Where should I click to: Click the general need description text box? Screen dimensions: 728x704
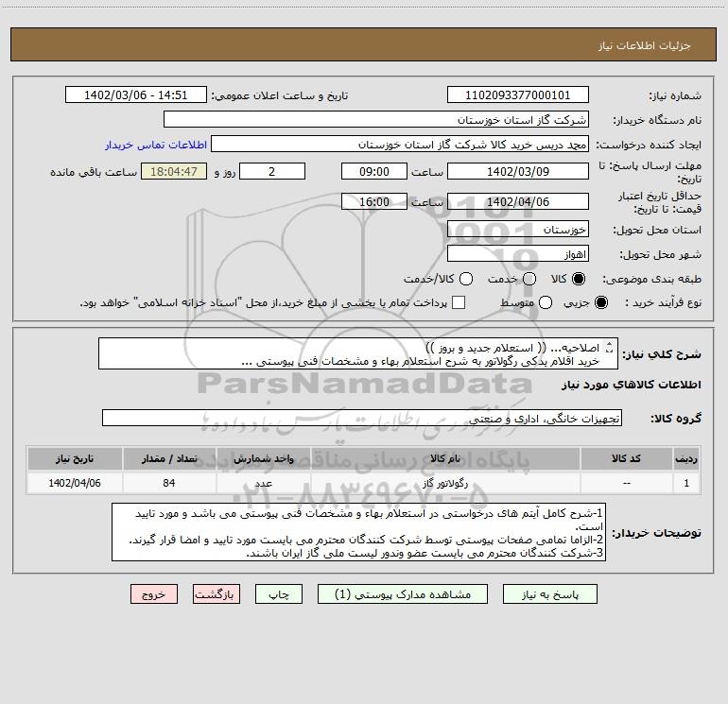[358, 353]
